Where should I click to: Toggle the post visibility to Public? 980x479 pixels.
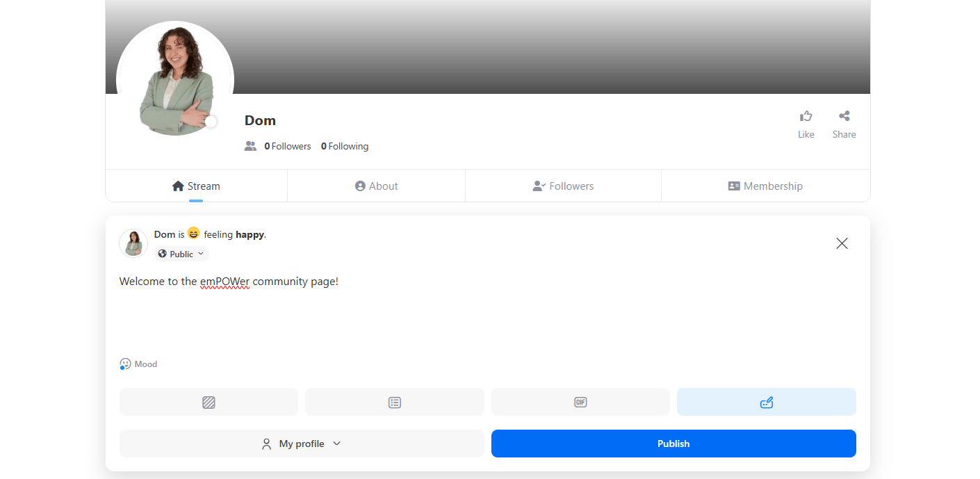(x=179, y=253)
